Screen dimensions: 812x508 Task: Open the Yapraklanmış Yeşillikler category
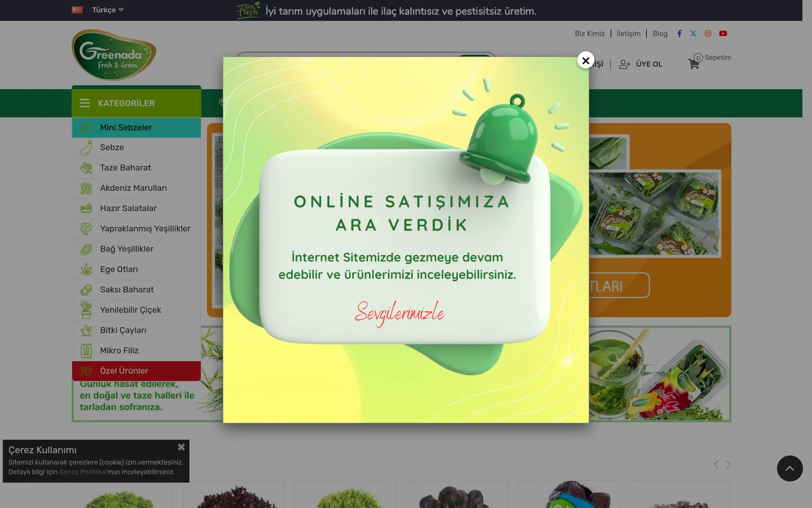point(136,229)
